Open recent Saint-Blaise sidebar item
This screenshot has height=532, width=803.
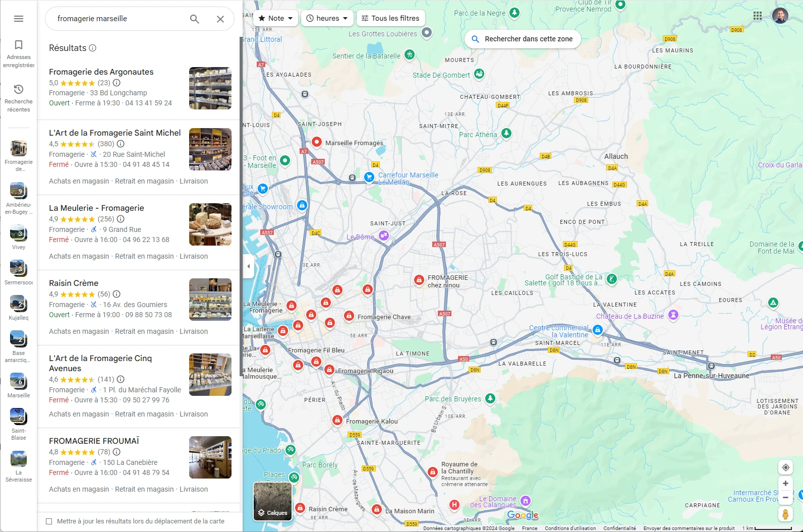[x=19, y=425]
